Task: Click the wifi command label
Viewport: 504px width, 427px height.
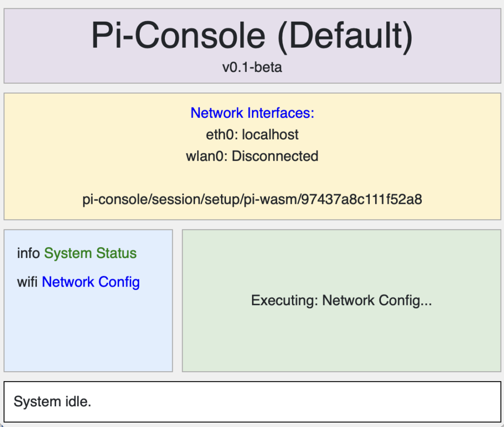Action: click(28, 282)
